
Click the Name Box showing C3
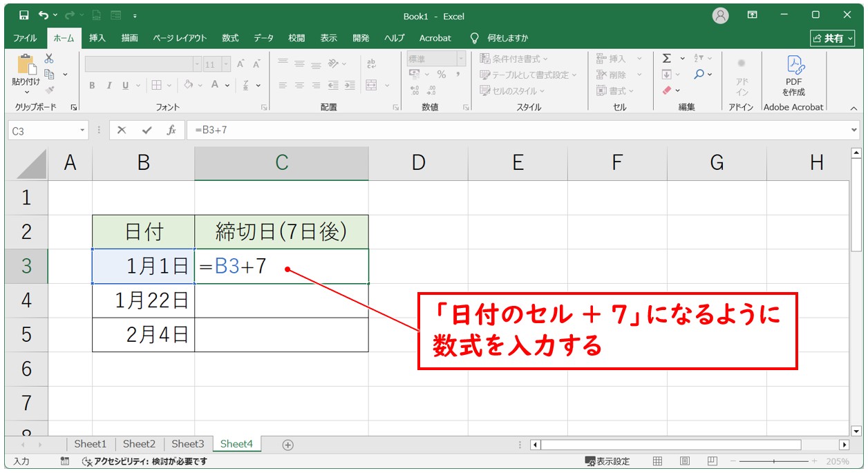(43, 129)
